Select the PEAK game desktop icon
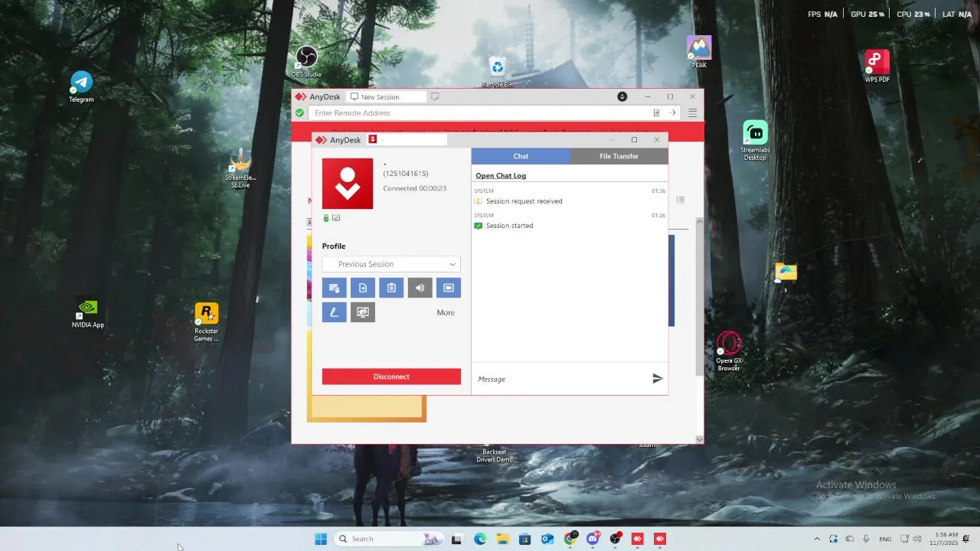Viewport: 980px width, 551px height. (699, 52)
